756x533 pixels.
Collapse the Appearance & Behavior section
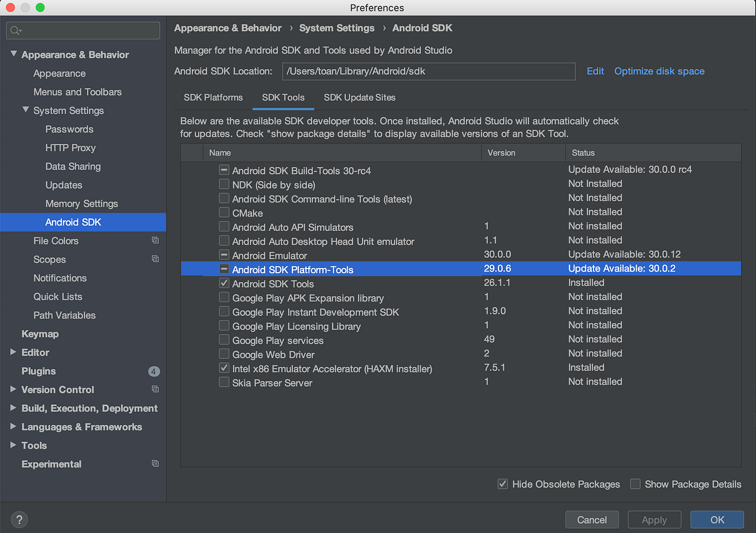[x=14, y=54]
